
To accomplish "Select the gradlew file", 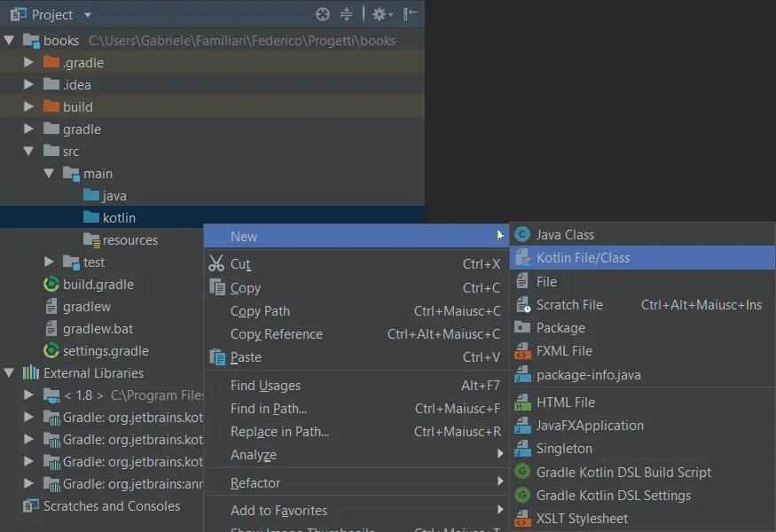I will tap(77, 306).
